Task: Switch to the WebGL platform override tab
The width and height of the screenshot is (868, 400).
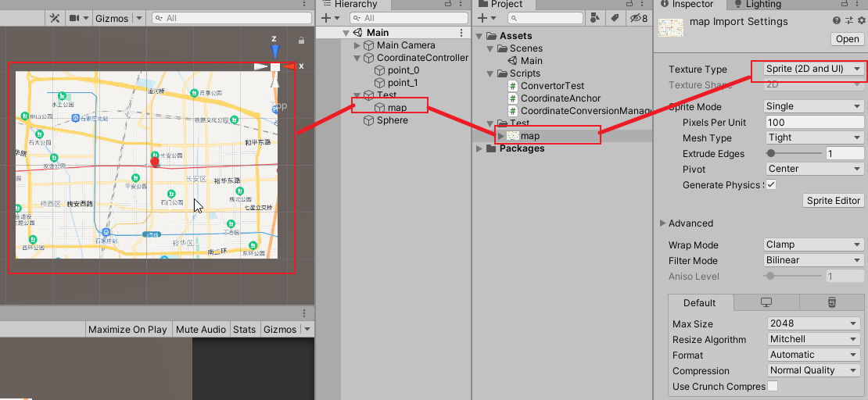Action: (x=831, y=302)
